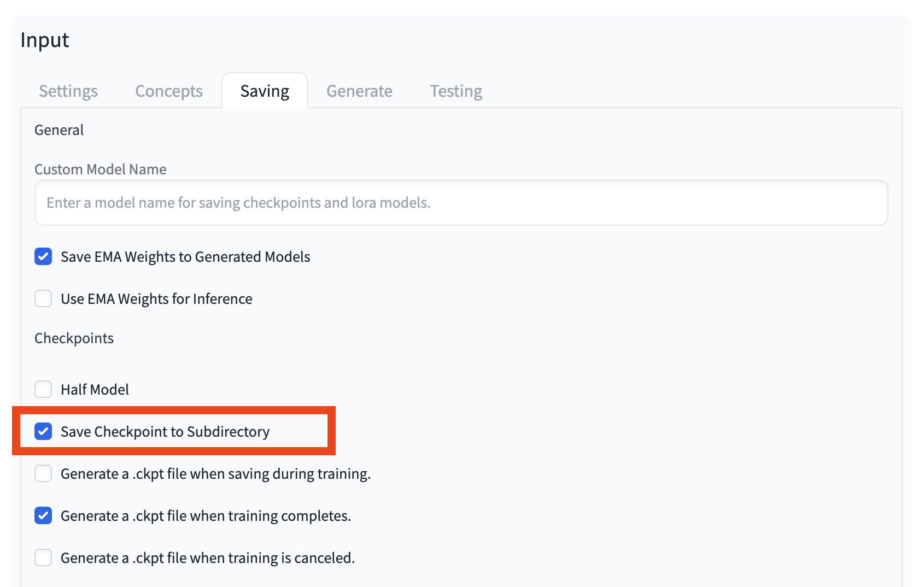
Task: Switch to the Settings tab
Action: tap(68, 91)
